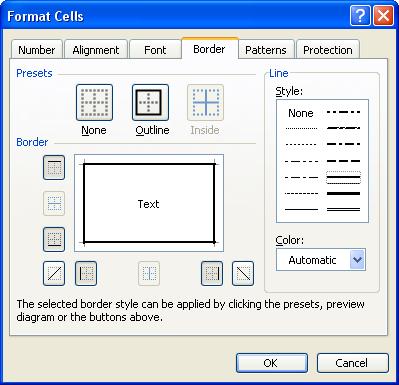The width and height of the screenshot is (399, 385).
Task: Toggle the bottom border button
Action: (x=54, y=239)
